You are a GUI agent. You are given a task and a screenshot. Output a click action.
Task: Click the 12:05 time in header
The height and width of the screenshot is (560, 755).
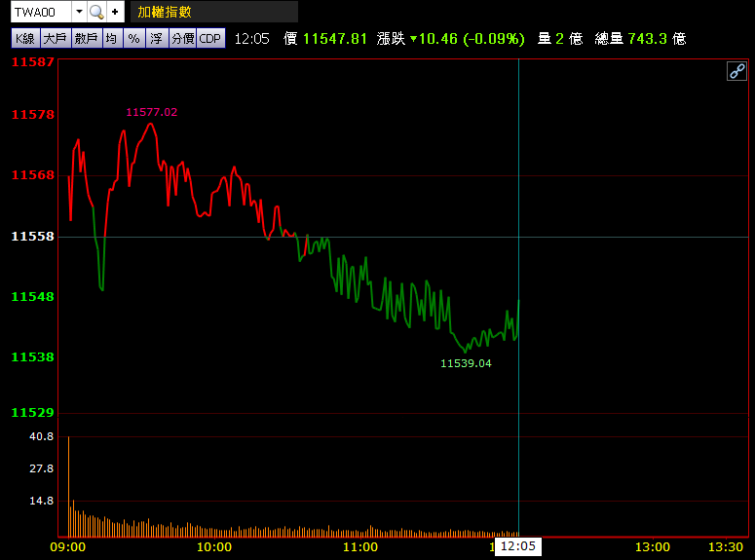pyautogui.click(x=251, y=39)
